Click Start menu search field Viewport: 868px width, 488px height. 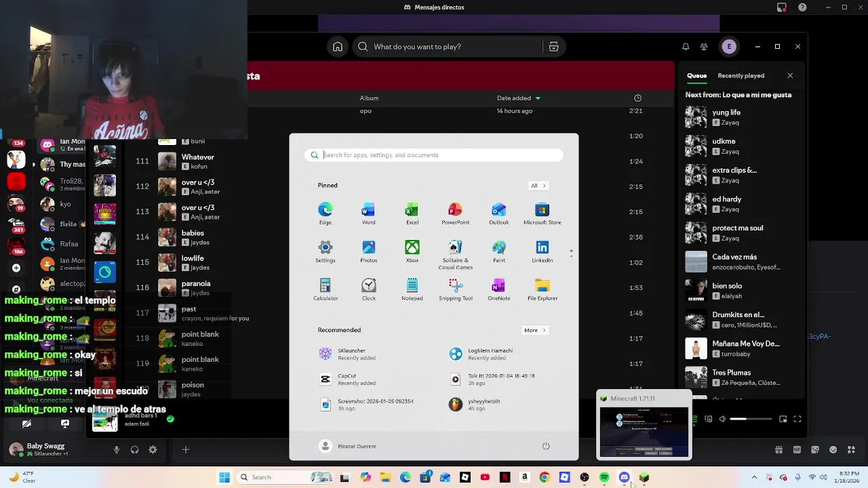point(434,155)
